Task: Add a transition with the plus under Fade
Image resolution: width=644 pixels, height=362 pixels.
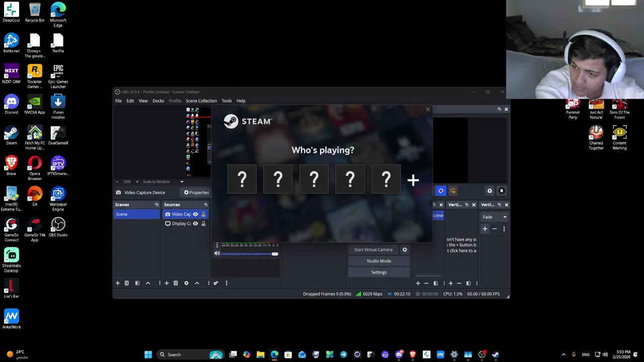Action: (485, 229)
